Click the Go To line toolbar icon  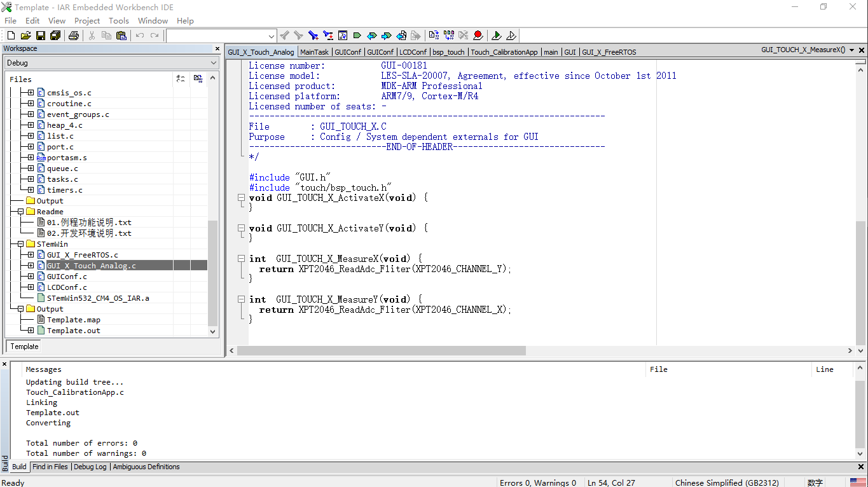[x=342, y=36]
